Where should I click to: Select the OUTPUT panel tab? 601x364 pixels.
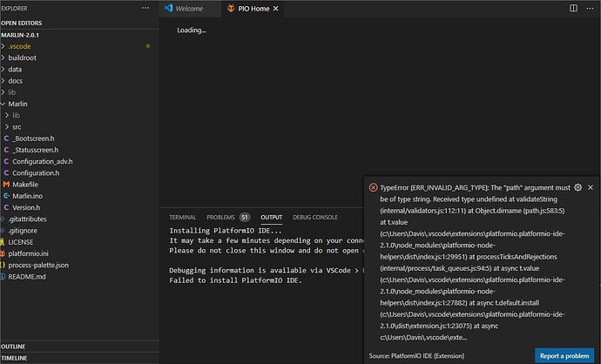pos(272,217)
